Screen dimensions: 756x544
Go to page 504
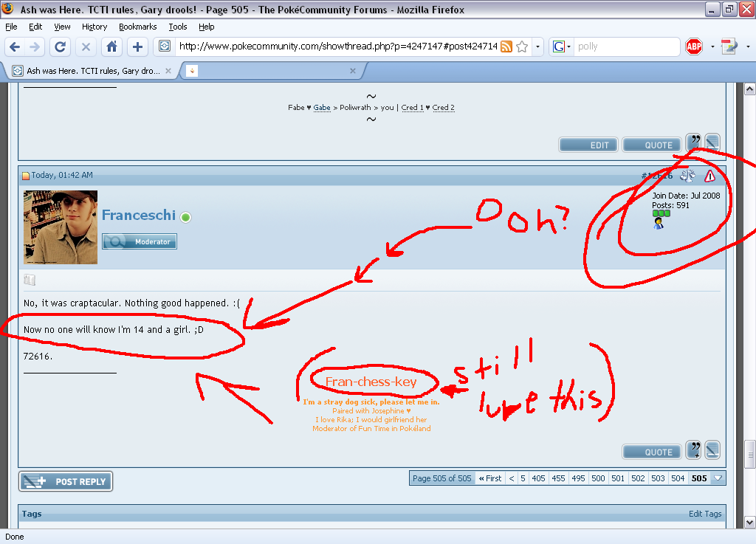[x=678, y=478]
